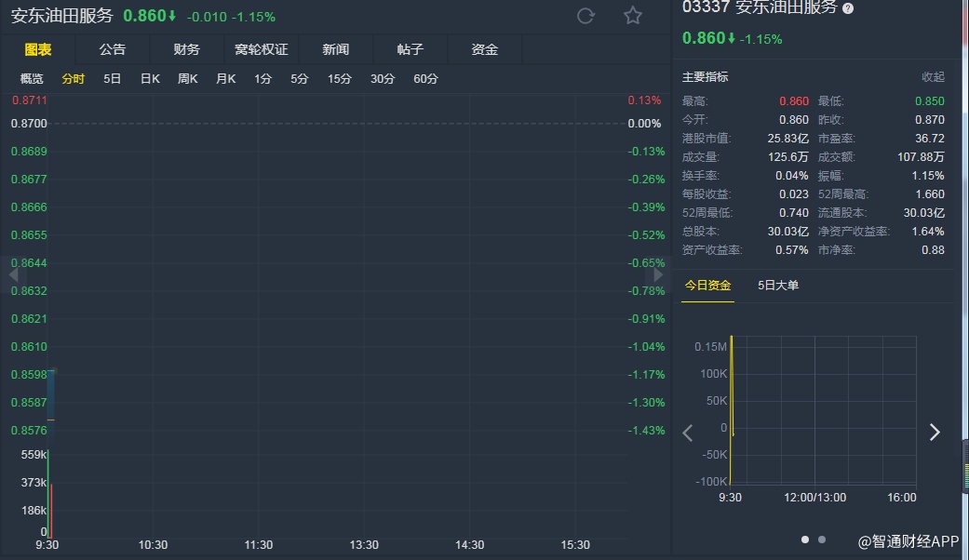Open the 财务 tab
The image size is (969, 560).
point(186,49)
